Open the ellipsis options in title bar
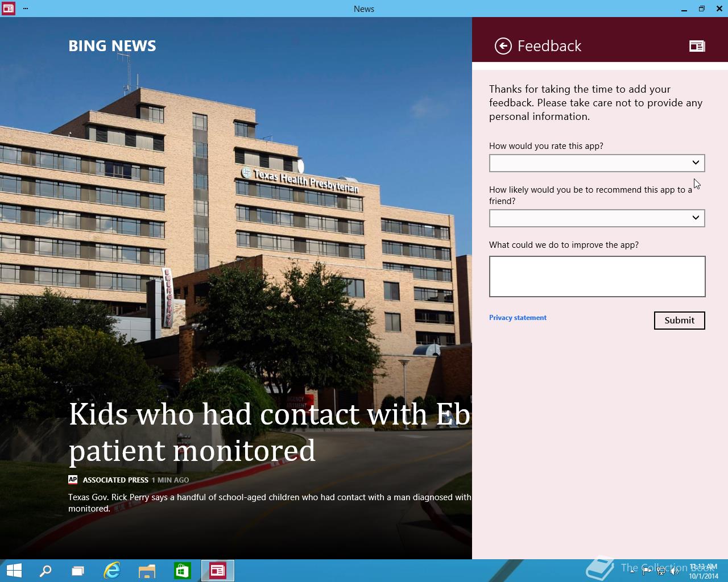This screenshot has width=728, height=582. 26,9
